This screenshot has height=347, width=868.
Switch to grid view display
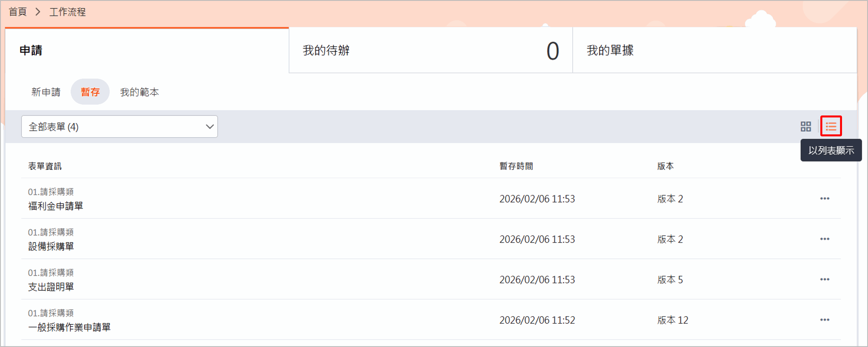click(805, 127)
